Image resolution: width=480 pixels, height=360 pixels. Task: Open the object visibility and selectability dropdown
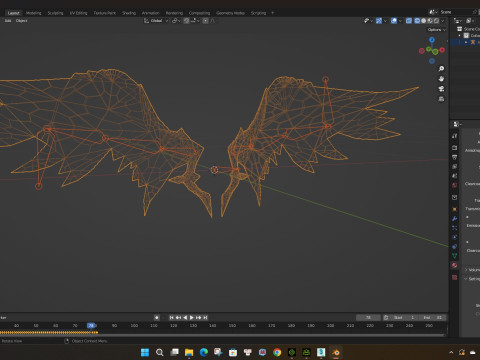click(x=368, y=21)
